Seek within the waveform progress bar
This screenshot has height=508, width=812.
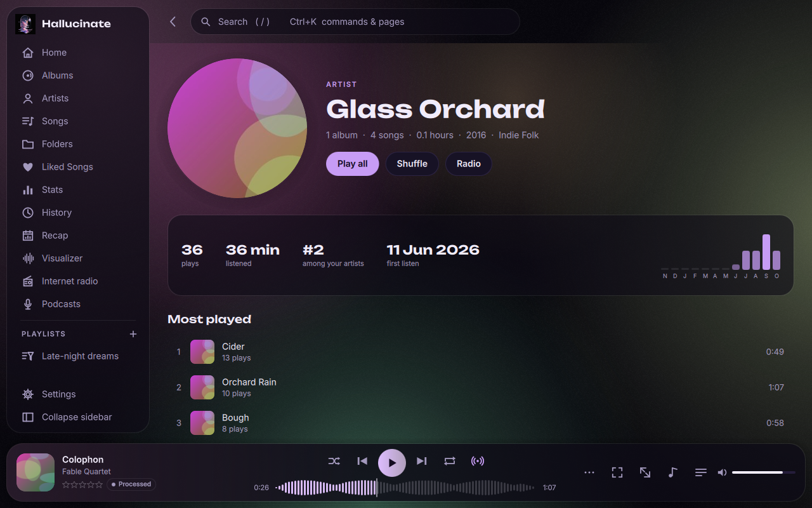tap(405, 488)
